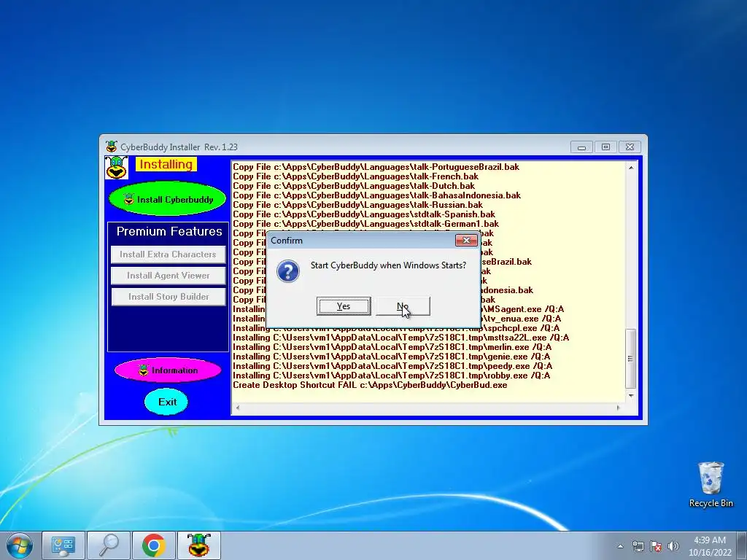This screenshot has height=560, width=747.
Task: Choose No in the Confirm dialog
Action: point(403,306)
